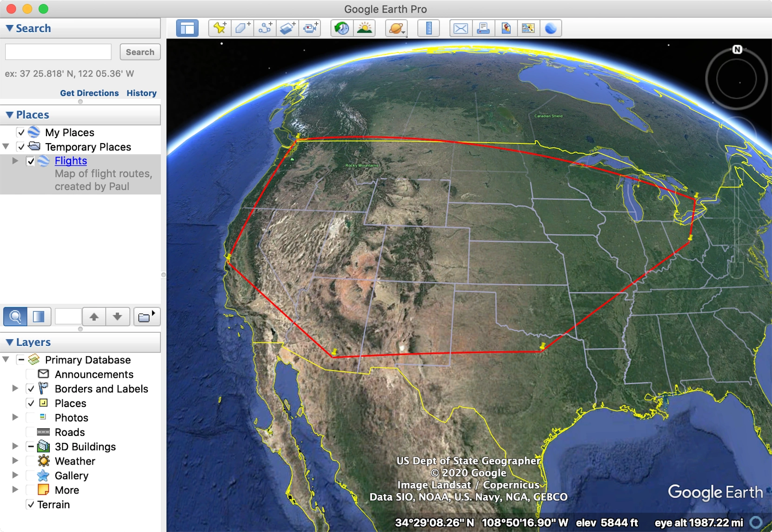Screen dimensions: 772x532
Task: Move the selected place down
Action: (117, 317)
